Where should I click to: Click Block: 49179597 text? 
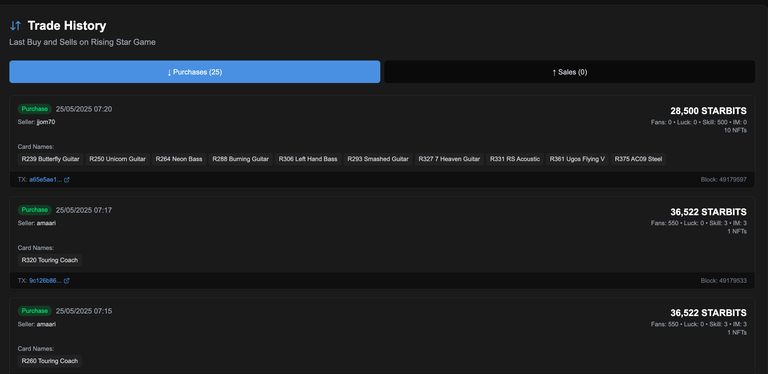pos(723,180)
